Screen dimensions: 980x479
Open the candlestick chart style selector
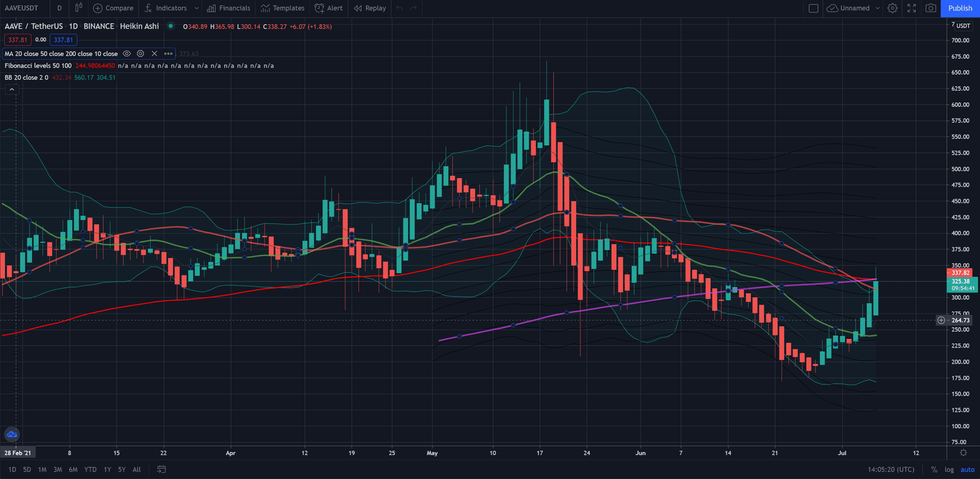coord(78,8)
